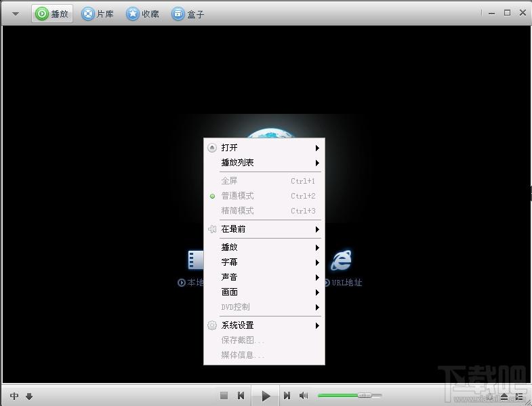Skip to the previous track

pos(241,395)
